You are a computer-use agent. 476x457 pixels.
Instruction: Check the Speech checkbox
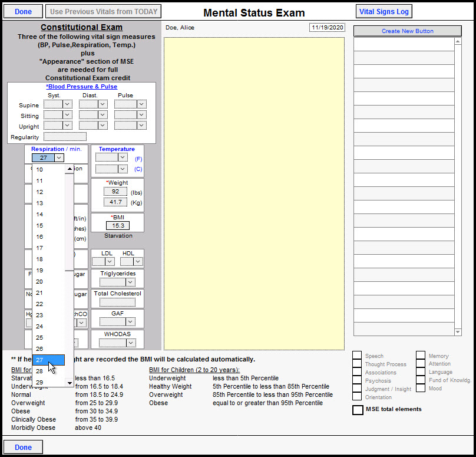(357, 356)
